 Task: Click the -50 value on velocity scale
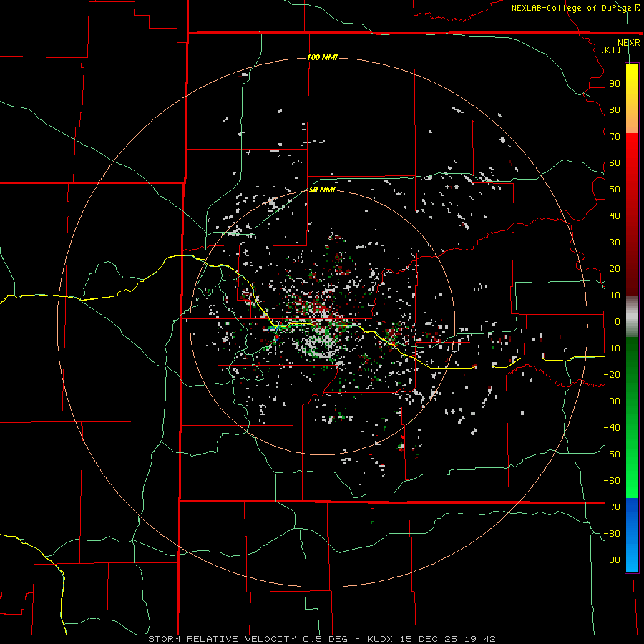pos(612,454)
